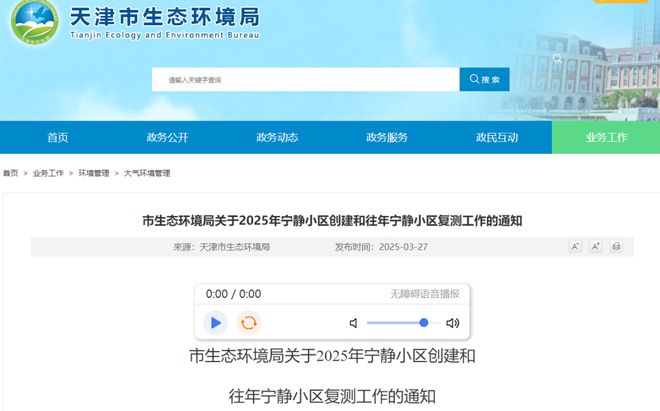Go to 大气环境管理 in the breadcrumb
The width and height of the screenshot is (660, 411).
click(x=147, y=173)
